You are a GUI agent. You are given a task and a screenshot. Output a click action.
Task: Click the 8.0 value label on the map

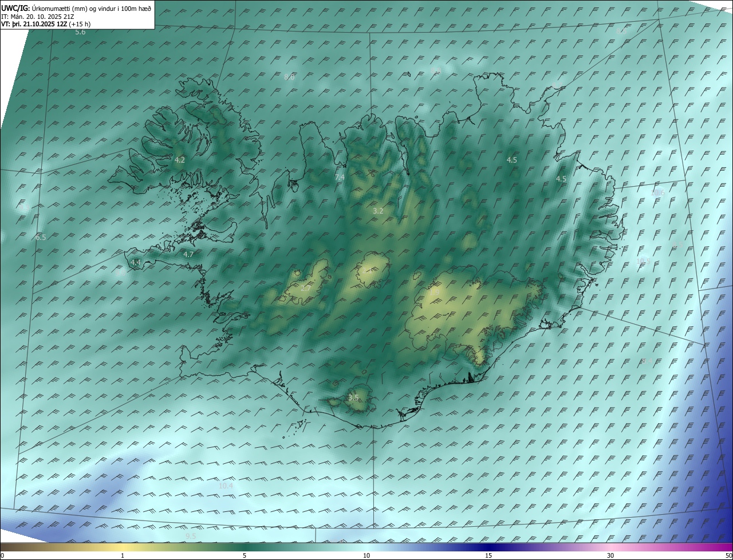[x=289, y=77]
